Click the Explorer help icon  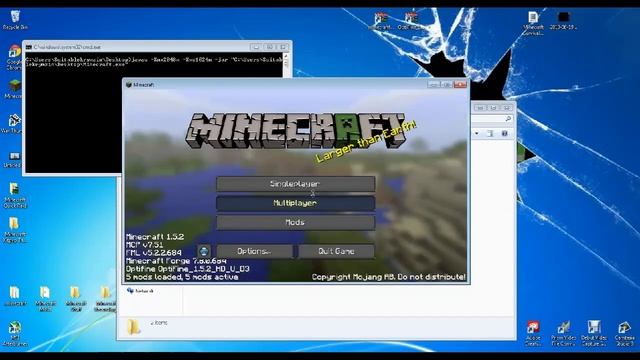coord(504,133)
